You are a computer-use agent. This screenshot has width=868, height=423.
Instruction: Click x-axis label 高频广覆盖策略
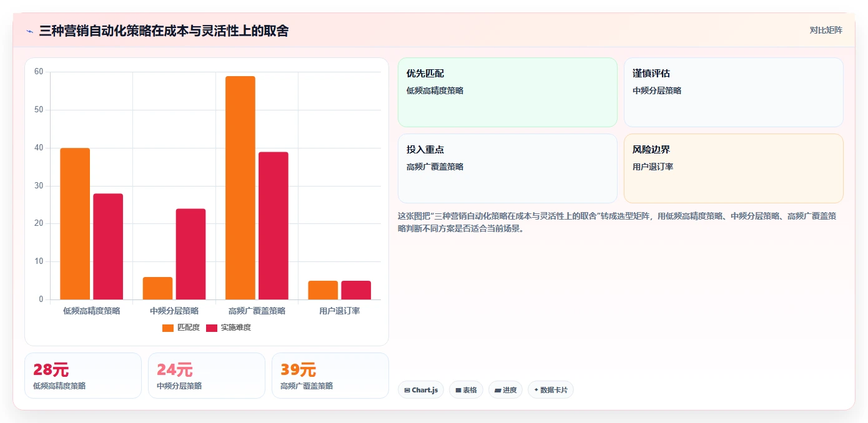(257, 311)
